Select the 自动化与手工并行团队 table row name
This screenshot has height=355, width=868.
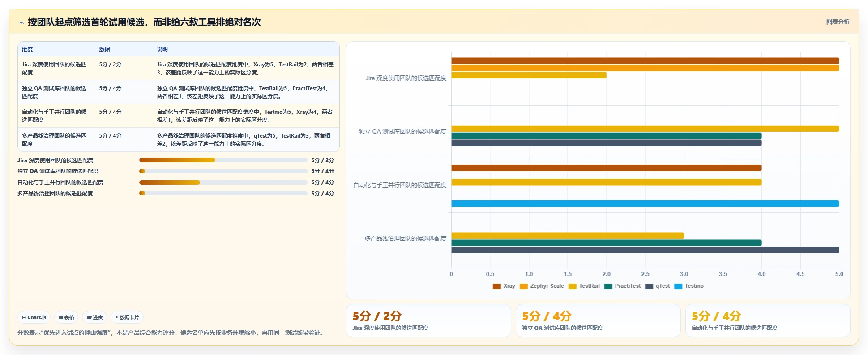pos(54,116)
